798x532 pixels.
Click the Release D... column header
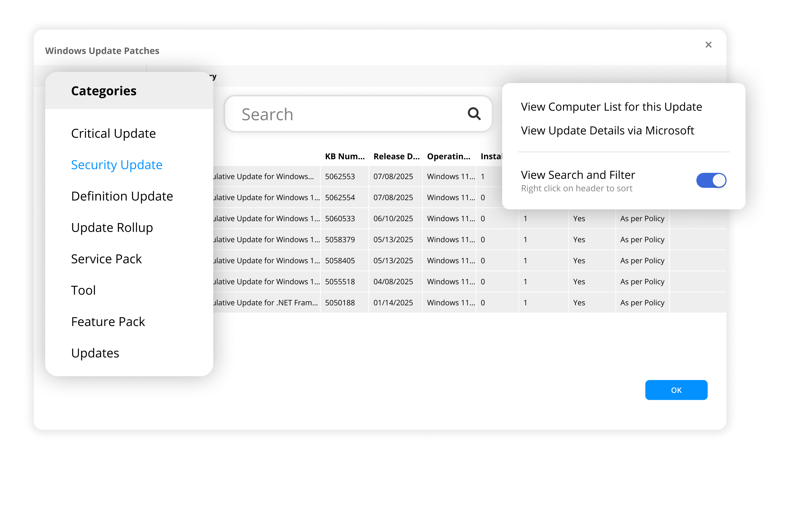(x=396, y=156)
